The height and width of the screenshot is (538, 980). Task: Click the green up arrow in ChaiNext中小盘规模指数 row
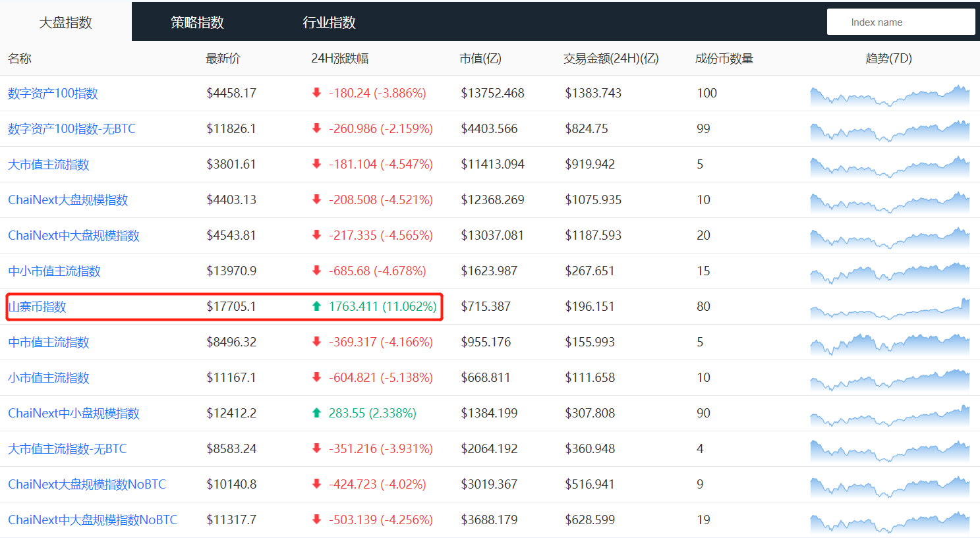316,413
